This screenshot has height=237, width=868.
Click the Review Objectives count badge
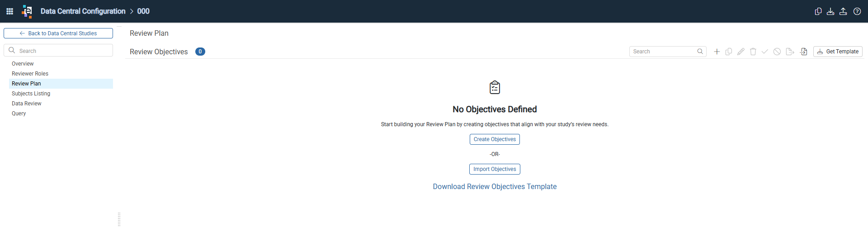point(200,52)
